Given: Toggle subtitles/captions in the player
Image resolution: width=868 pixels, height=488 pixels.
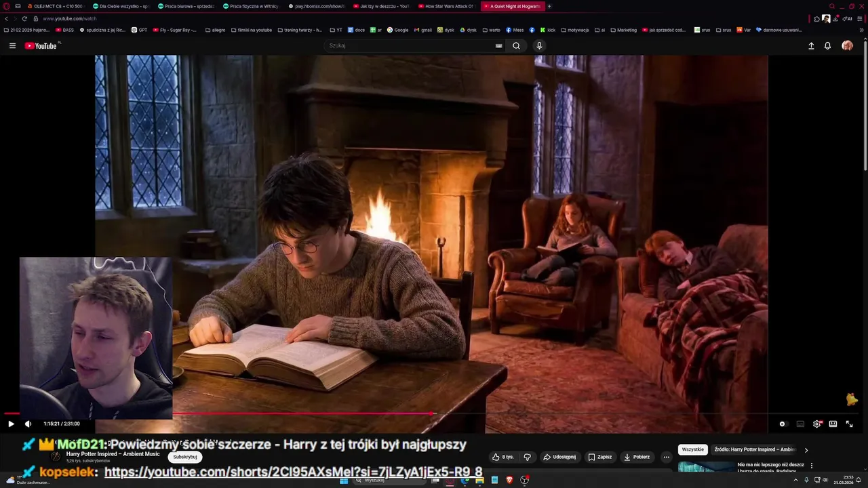Looking at the screenshot, I should pos(800,424).
